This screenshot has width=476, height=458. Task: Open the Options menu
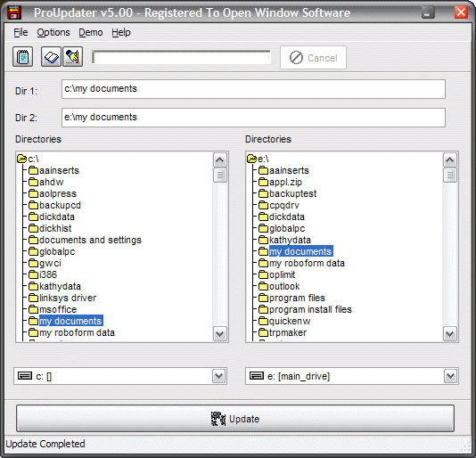(x=53, y=32)
